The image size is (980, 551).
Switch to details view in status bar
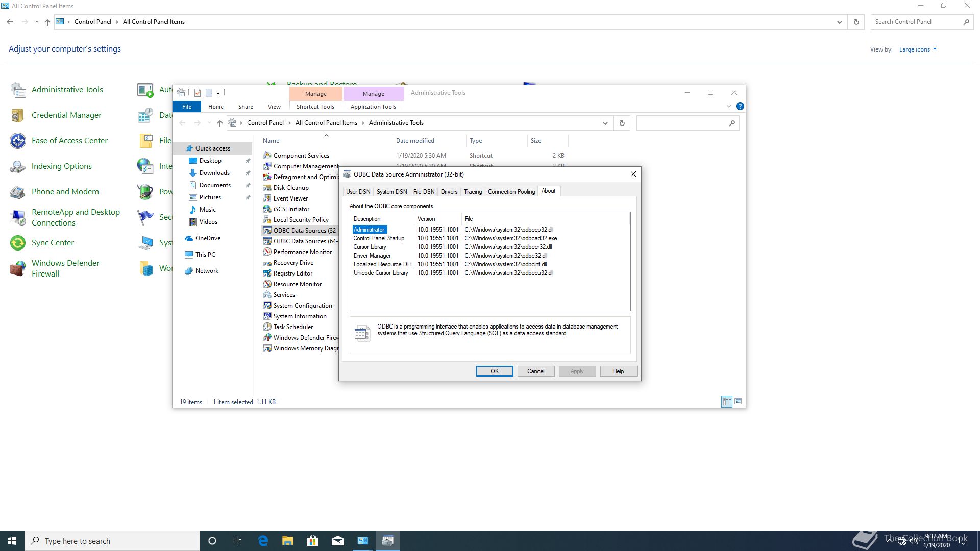click(x=727, y=402)
